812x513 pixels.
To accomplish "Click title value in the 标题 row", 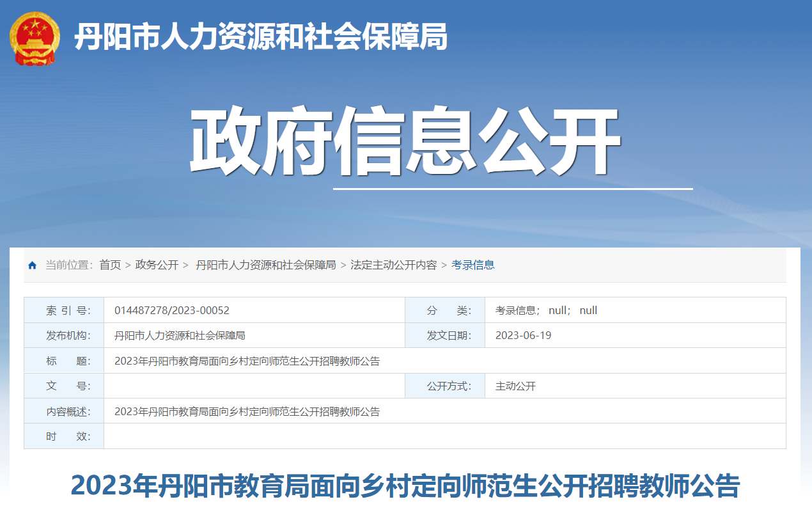I will coord(247,361).
